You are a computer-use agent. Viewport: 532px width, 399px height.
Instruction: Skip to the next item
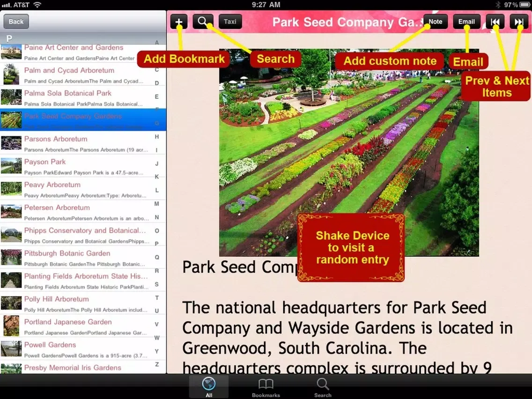(x=519, y=22)
